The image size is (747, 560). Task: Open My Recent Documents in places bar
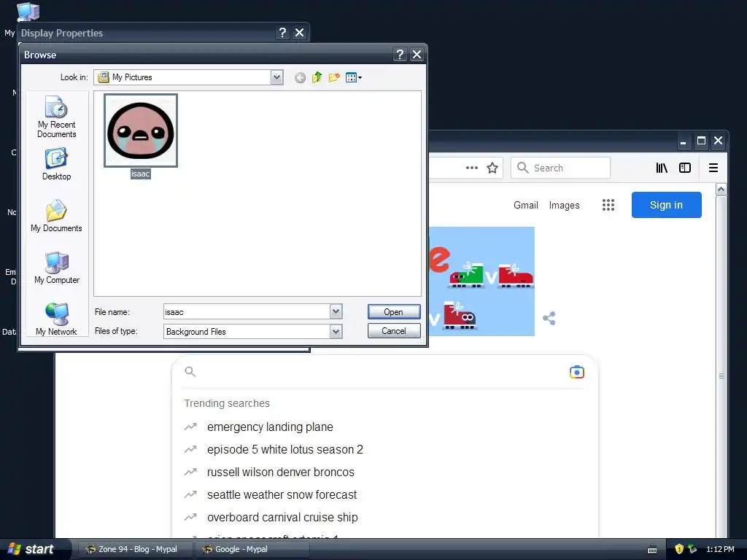[x=56, y=117]
